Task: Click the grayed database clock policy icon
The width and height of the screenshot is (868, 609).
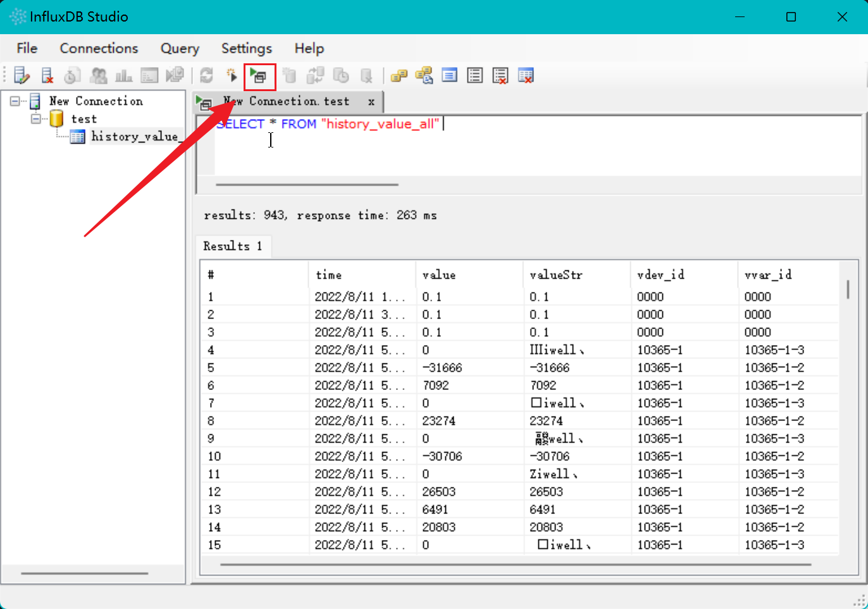Action: [341, 75]
